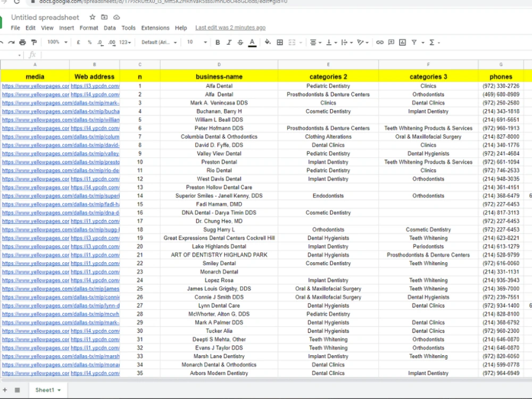Select the 'phones' header cell
Screen dimensions: 532x399
tap(501, 77)
